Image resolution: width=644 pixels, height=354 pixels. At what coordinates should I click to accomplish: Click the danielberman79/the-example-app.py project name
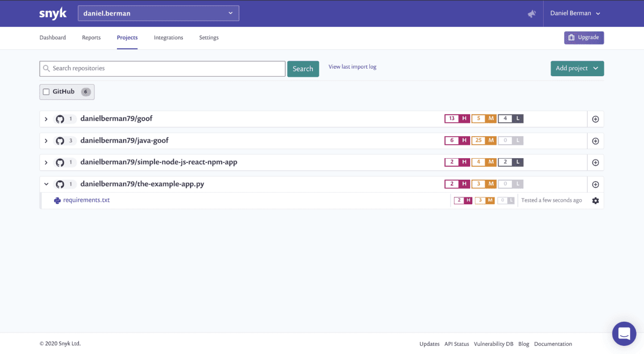pyautogui.click(x=142, y=184)
